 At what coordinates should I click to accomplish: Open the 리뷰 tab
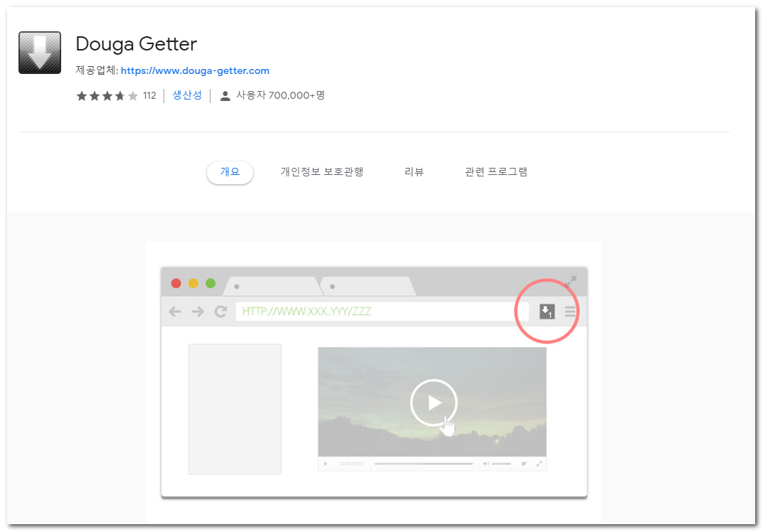tap(414, 172)
